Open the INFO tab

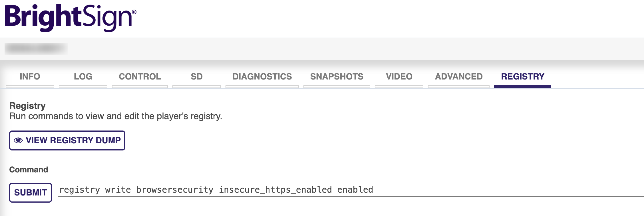point(30,77)
